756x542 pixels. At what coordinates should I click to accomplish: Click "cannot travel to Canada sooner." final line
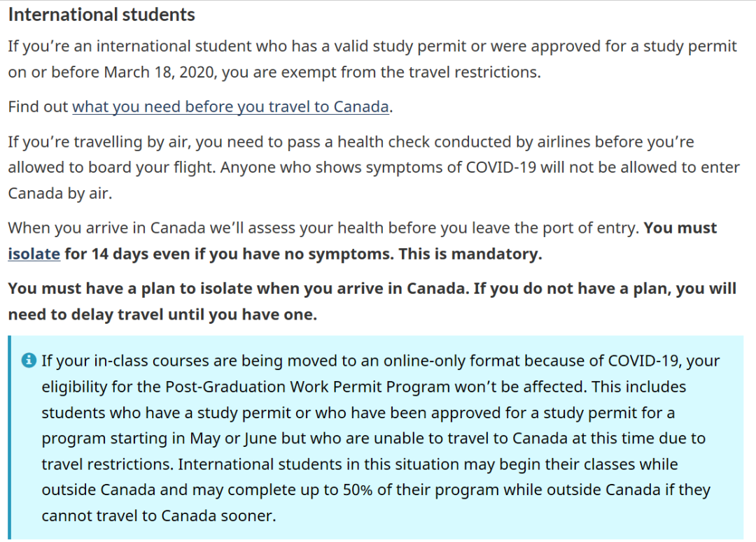(x=159, y=516)
